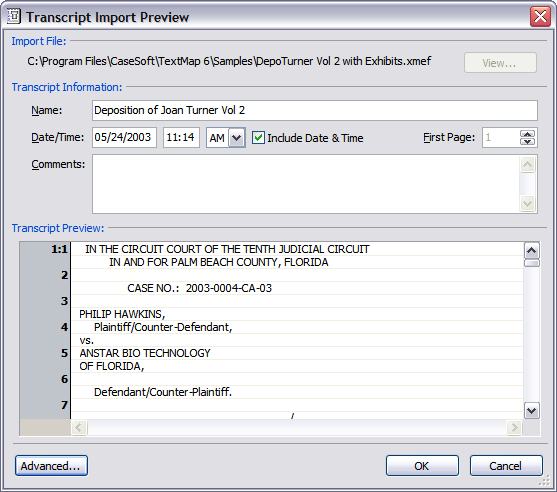This screenshot has height=492, width=557.
Task: Confirm import with the OK button
Action: [x=422, y=466]
